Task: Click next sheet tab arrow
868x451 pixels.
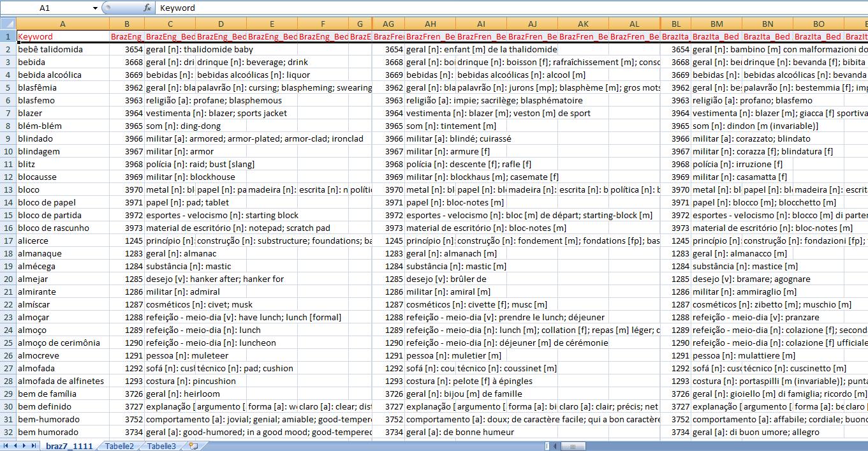Action: point(25,446)
